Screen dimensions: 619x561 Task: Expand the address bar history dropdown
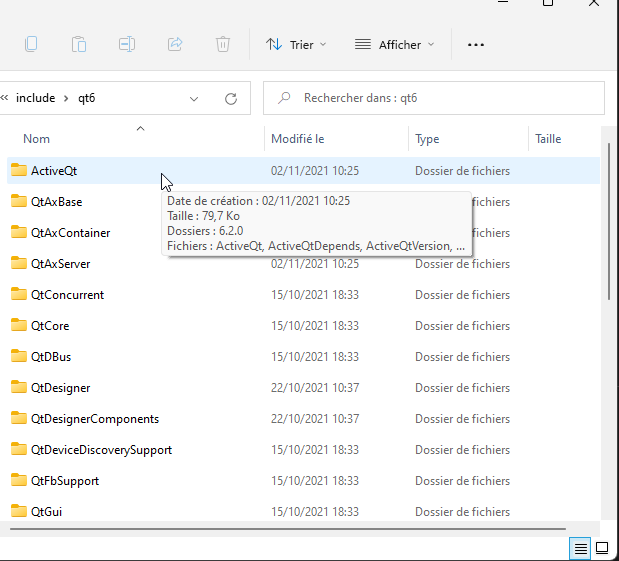click(194, 99)
